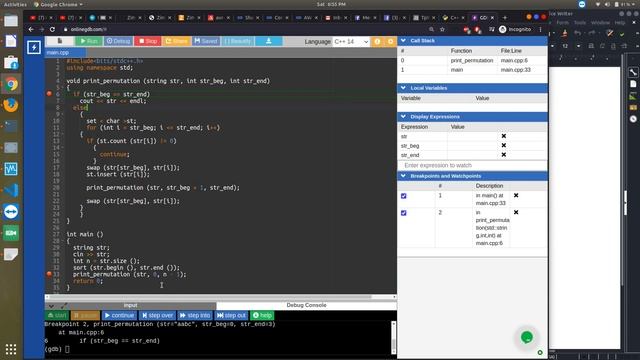Bookmark the page with the star icon
Screen dimensions: 640x360
coord(442,29)
